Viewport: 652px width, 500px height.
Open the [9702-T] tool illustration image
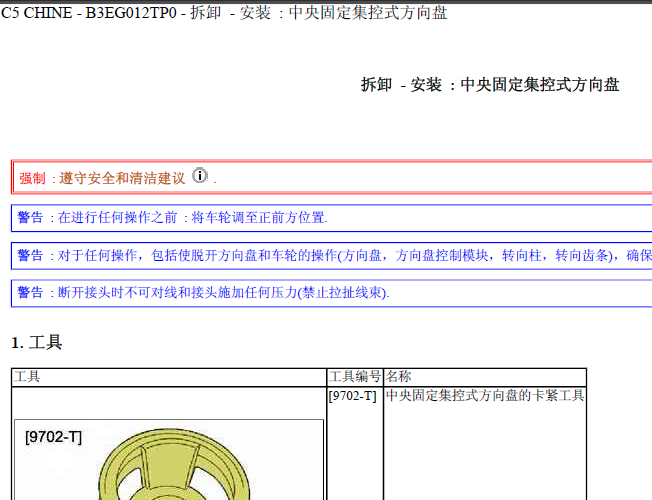pos(169,460)
